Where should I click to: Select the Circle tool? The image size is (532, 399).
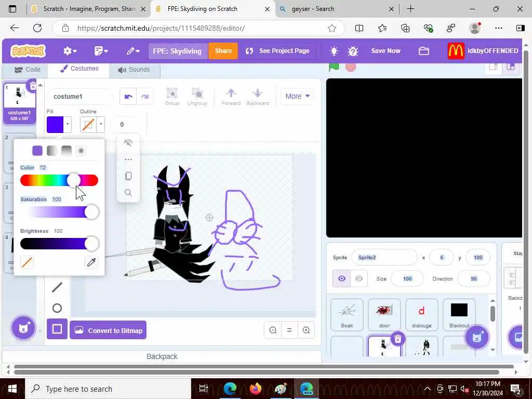(57, 308)
